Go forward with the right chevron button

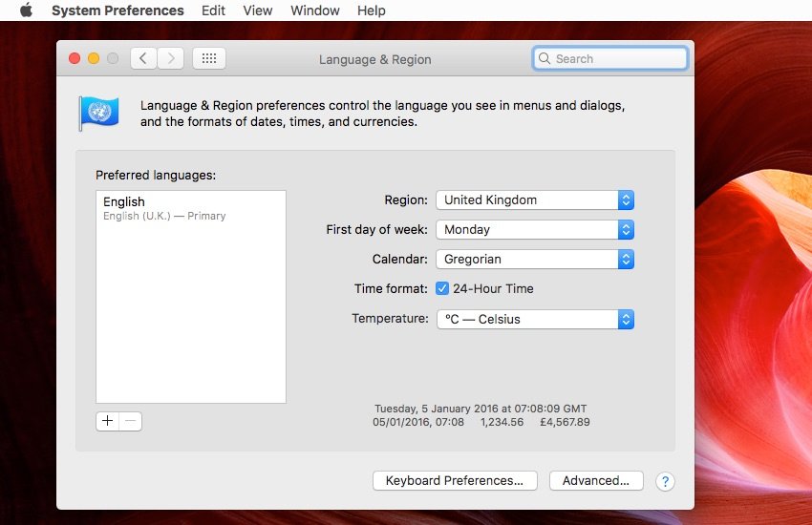coord(171,58)
